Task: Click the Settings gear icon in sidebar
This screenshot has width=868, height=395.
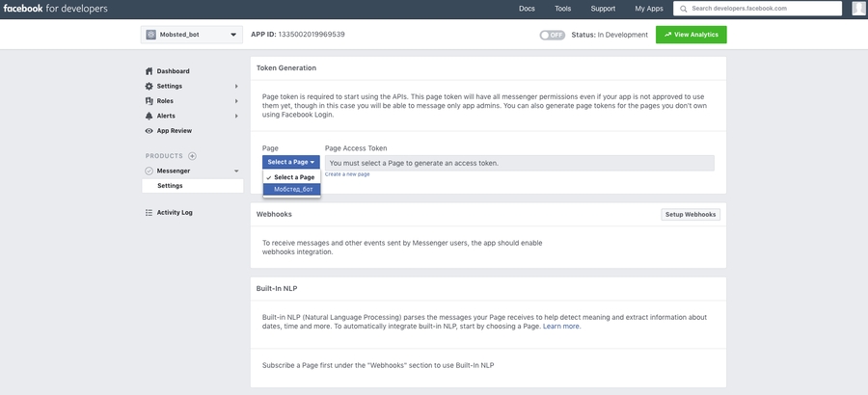Action: [149, 87]
